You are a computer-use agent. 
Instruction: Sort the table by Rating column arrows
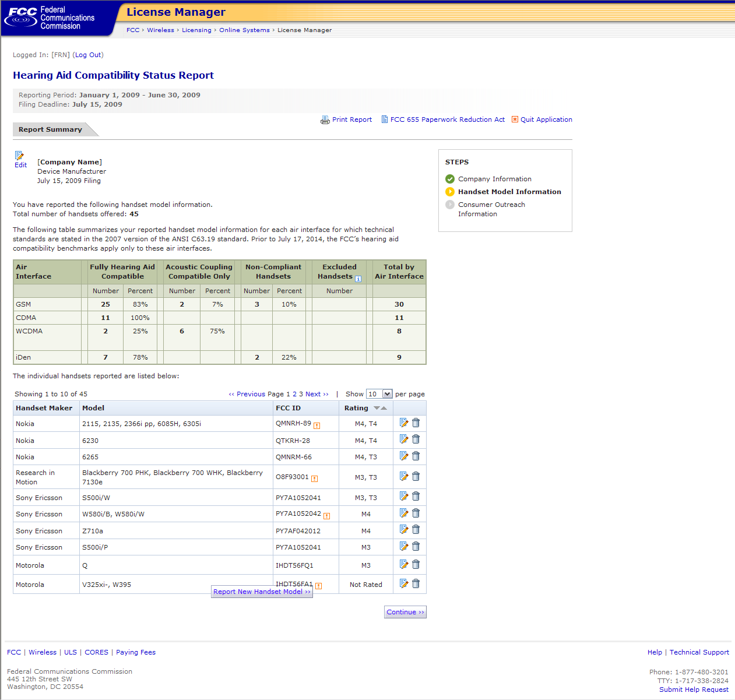click(x=380, y=408)
